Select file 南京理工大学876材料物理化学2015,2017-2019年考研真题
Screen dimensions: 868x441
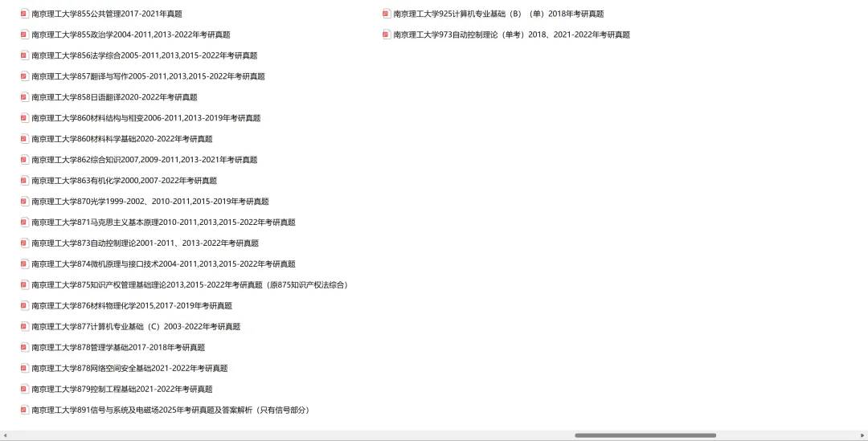(x=132, y=306)
